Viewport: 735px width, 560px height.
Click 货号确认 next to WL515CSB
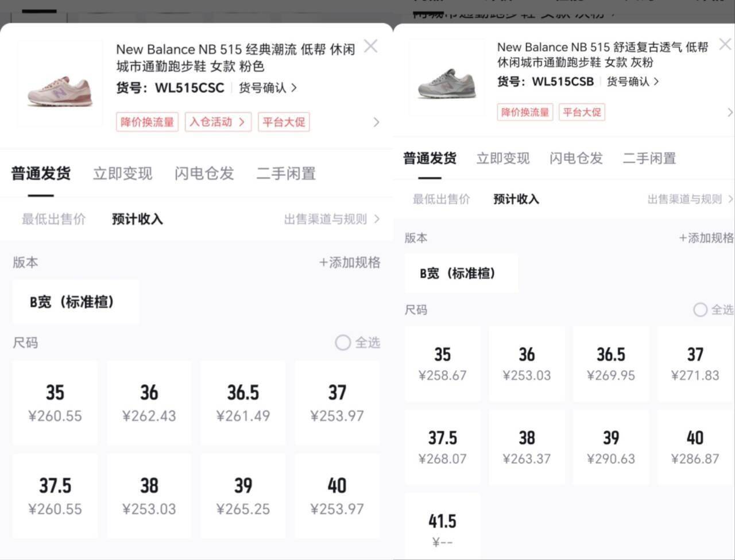[633, 82]
